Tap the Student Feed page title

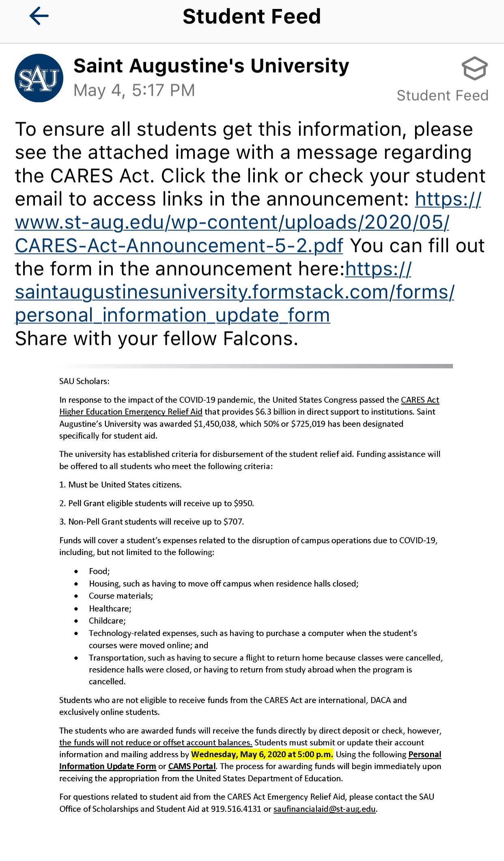point(252,17)
